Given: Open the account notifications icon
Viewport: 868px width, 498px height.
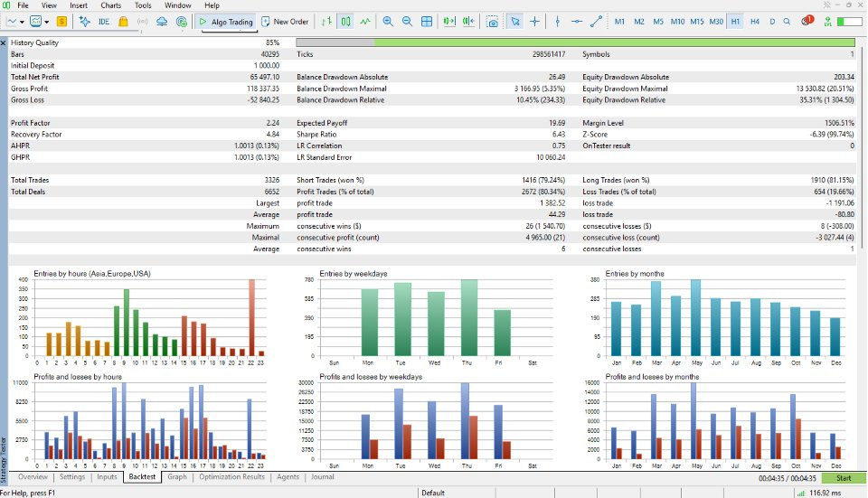Looking at the screenshot, I should (x=807, y=21).
